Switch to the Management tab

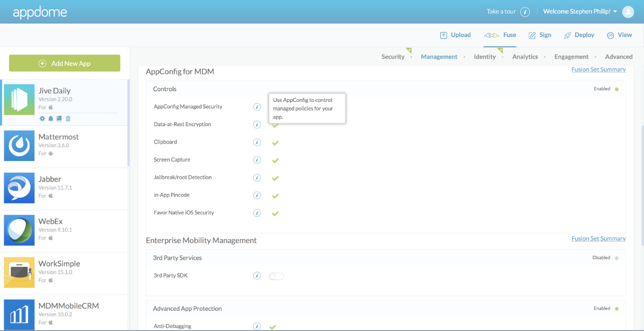(439, 57)
